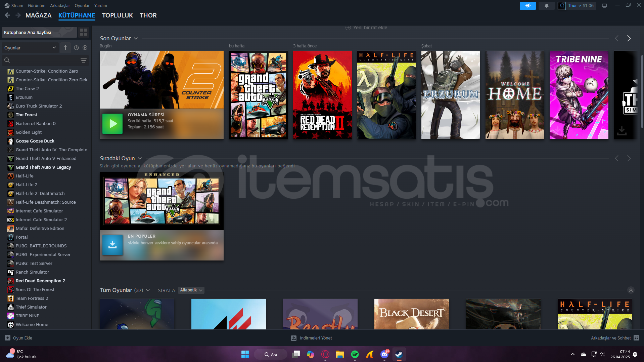644x362 pixels.
Task: Open the TRIBE NINE cover thumbnail
Action: pyautogui.click(x=579, y=95)
